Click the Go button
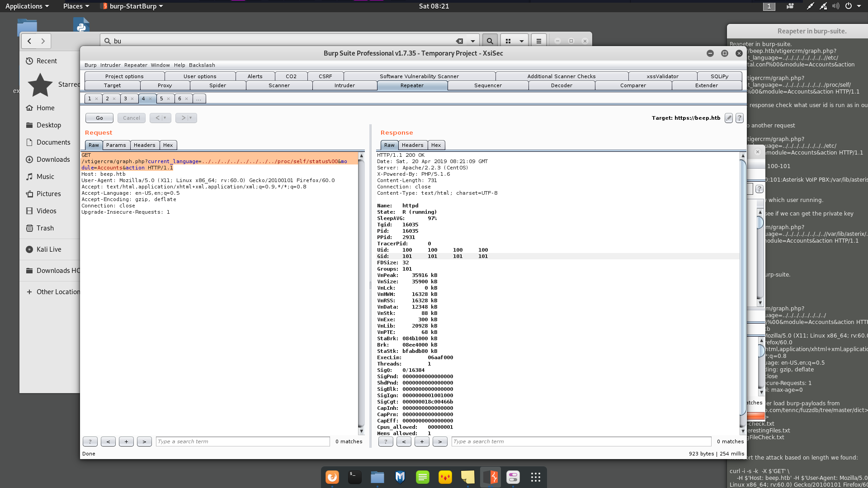 [x=99, y=118]
